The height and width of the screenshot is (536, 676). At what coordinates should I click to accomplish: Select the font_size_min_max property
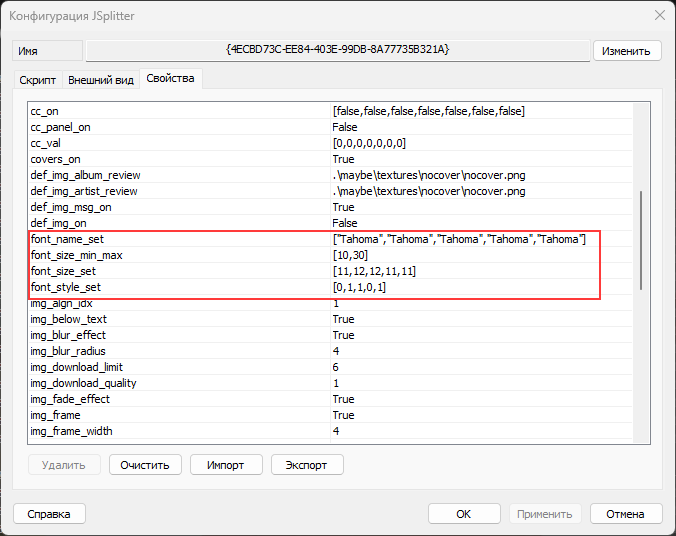point(77,255)
